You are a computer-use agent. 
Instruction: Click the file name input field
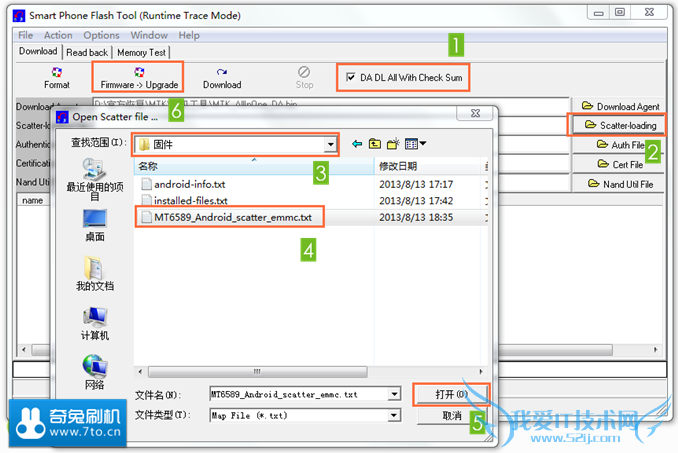(x=299, y=394)
